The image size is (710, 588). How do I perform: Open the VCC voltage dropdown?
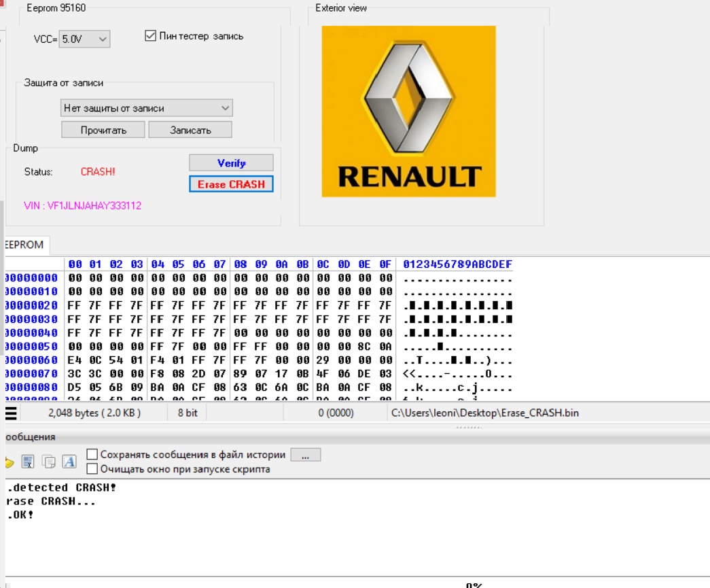(x=85, y=39)
